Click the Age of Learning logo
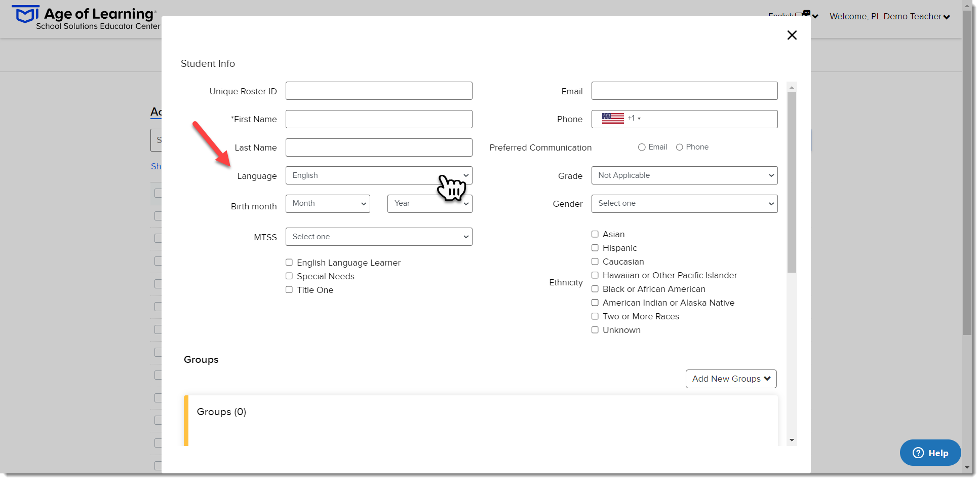980x481 pixels. coord(86,18)
